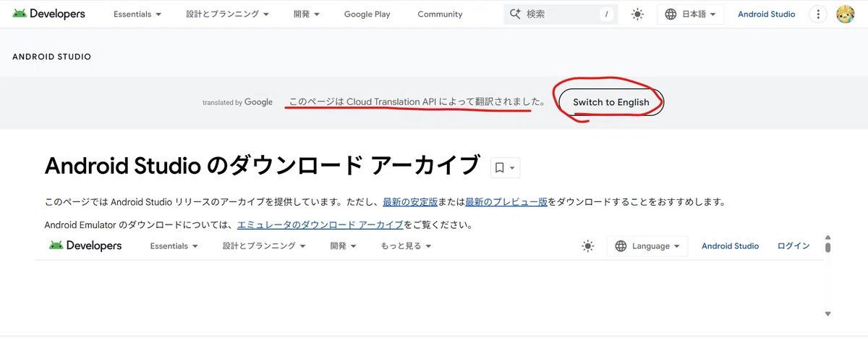Click the globe icon in the 日本語 selector

pyautogui.click(x=671, y=14)
